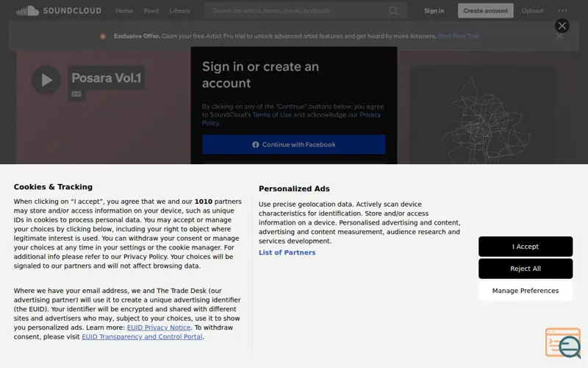Click the orange Artist Pro star icon
Screen dimensions: 588x368
pos(103,36)
